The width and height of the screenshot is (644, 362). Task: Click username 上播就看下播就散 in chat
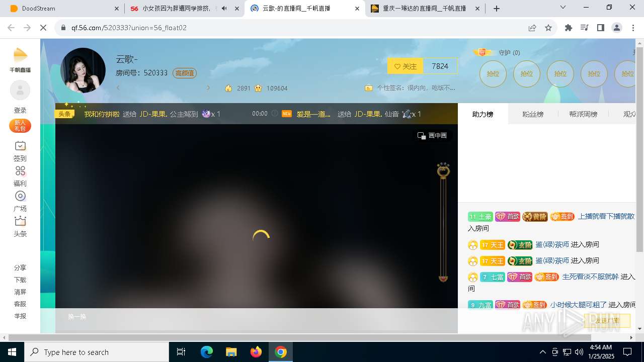[x=606, y=216]
